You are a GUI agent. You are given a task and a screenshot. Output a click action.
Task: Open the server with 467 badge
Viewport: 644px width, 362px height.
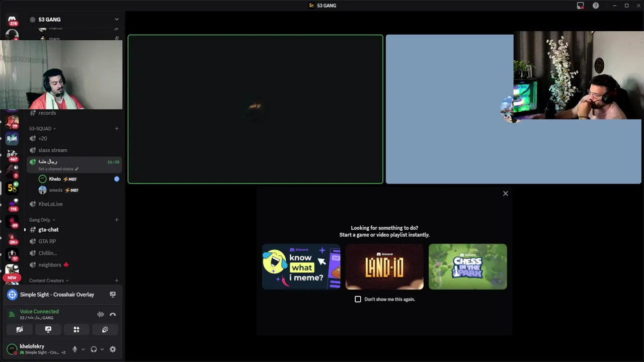[x=12, y=155]
